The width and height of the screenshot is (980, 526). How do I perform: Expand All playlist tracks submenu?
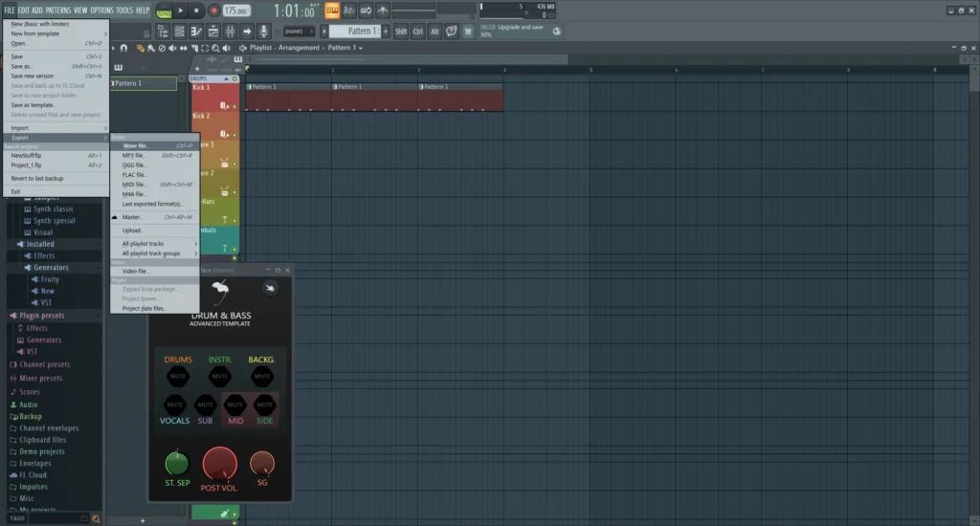[155, 244]
